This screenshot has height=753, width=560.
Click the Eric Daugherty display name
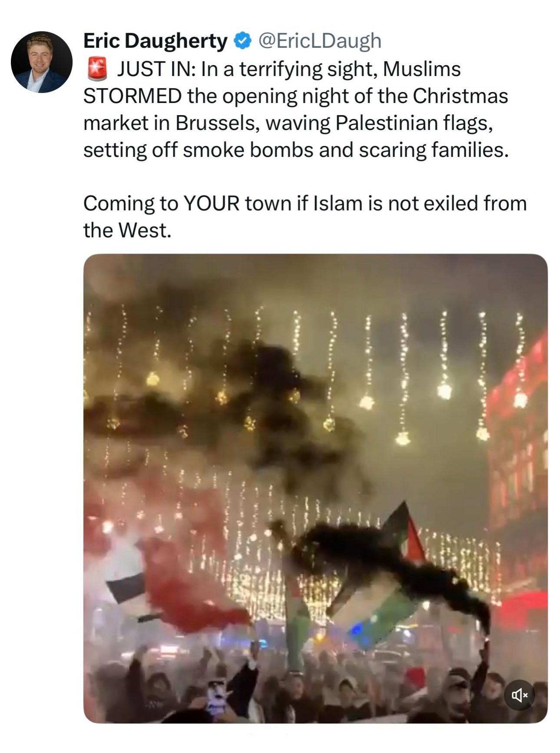point(155,41)
